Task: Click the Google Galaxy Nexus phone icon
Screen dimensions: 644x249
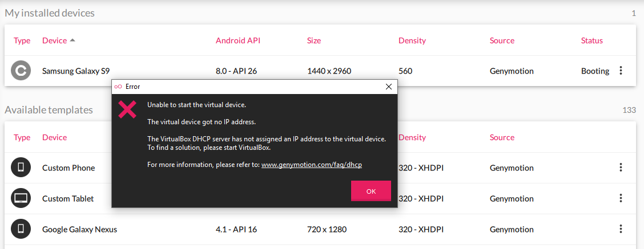Action: 21,229
